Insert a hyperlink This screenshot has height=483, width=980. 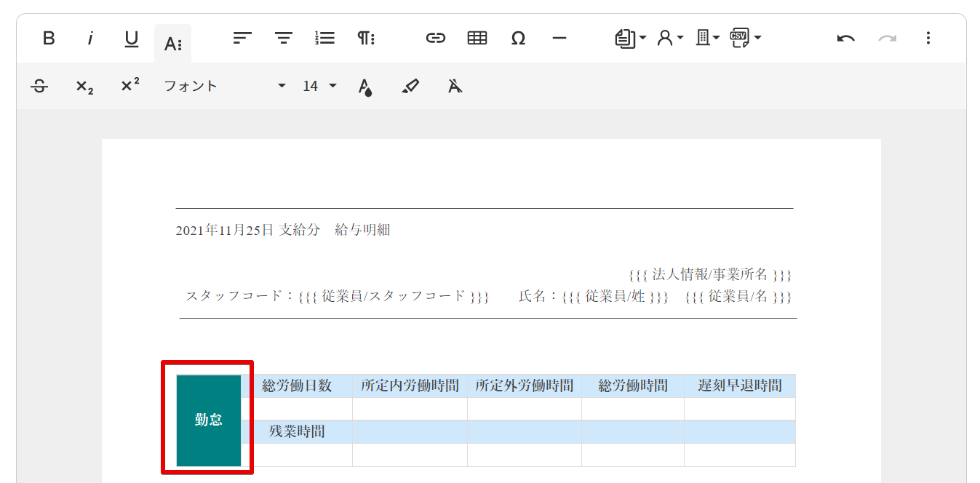(x=435, y=39)
